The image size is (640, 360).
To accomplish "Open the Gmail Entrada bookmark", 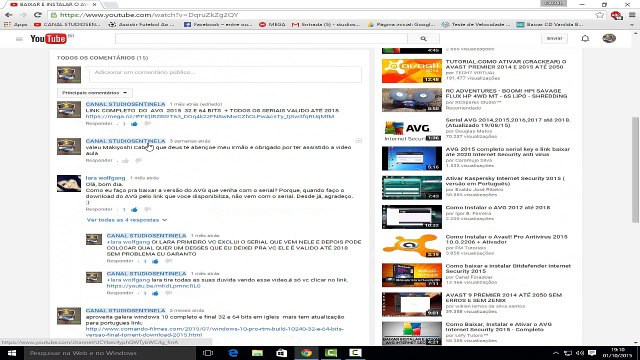I will pos(326,24).
